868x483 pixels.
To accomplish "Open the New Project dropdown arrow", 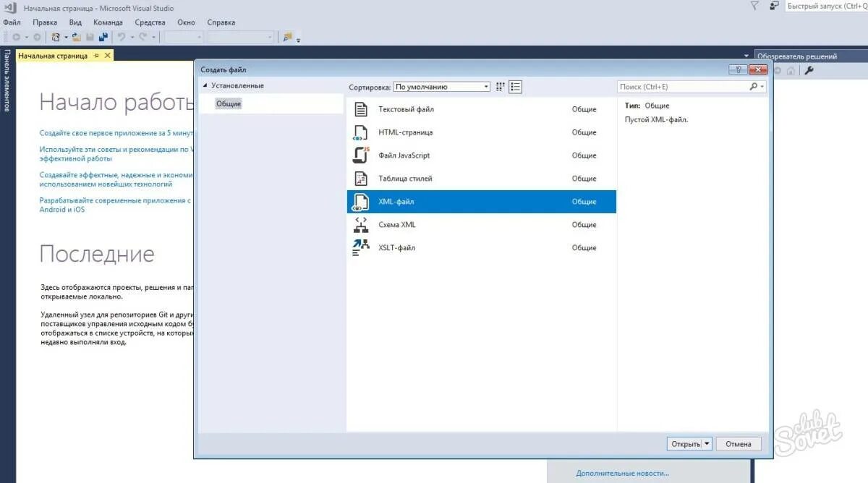I will [x=65, y=37].
